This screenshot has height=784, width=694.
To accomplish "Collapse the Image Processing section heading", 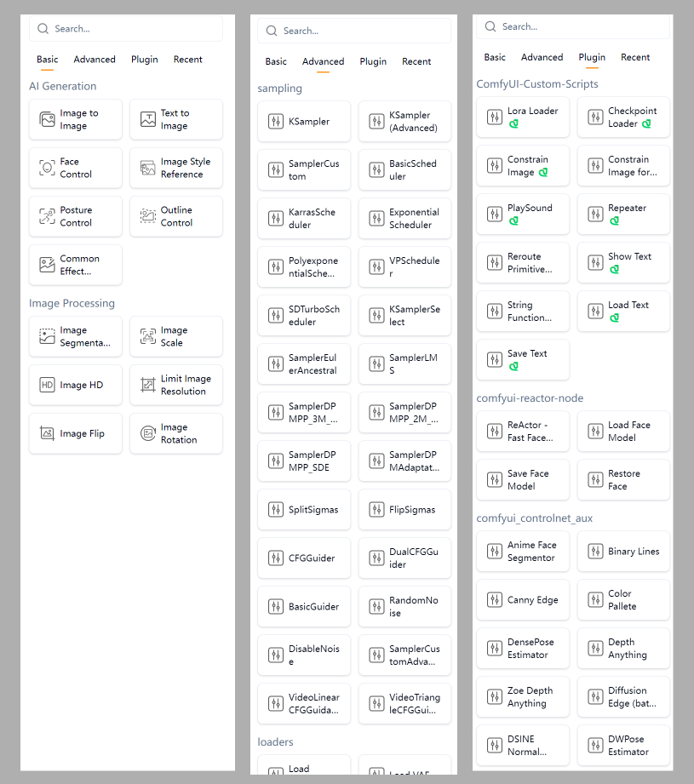I will coord(72,304).
